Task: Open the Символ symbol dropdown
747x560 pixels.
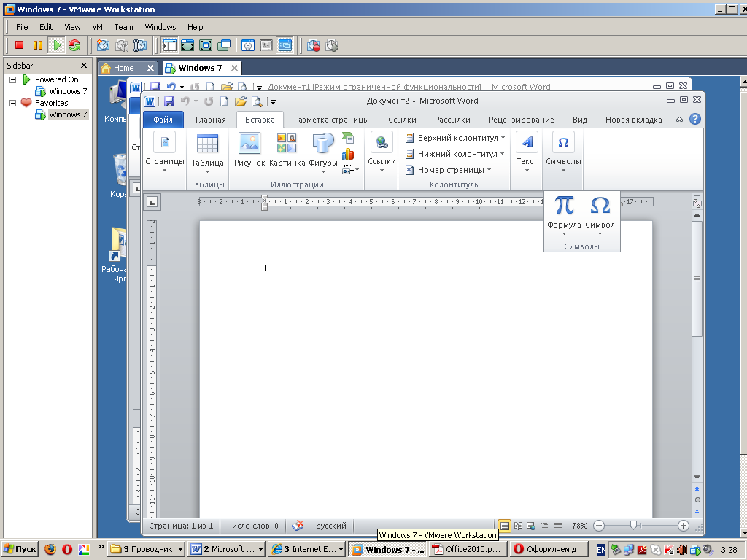Action: pyautogui.click(x=600, y=216)
